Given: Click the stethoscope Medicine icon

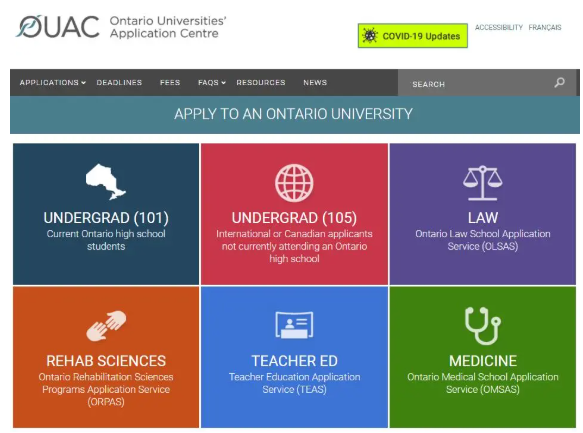Looking at the screenshot, I should pyautogui.click(x=483, y=326).
